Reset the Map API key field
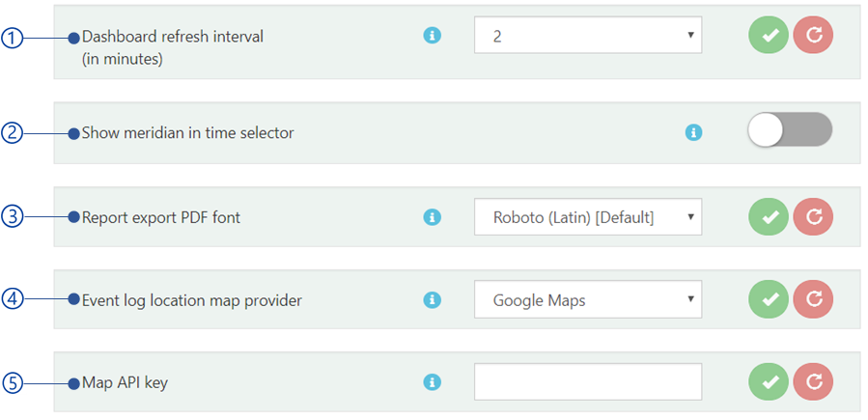Screen dimensions: 868x420 (813, 381)
